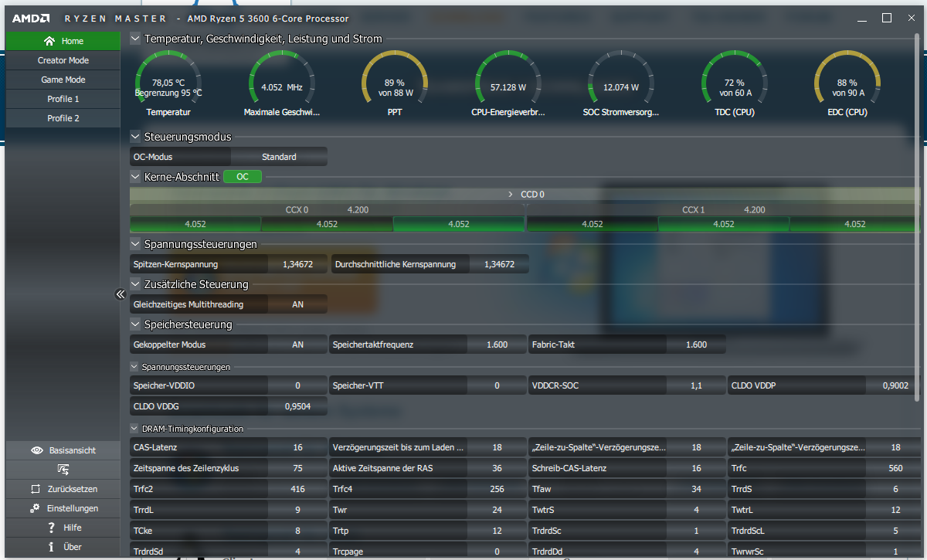The height and width of the screenshot is (560, 927).
Task: Collapse the Spannungssteuerungen subsection under Speichersteuerung
Action: click(134, 367)
